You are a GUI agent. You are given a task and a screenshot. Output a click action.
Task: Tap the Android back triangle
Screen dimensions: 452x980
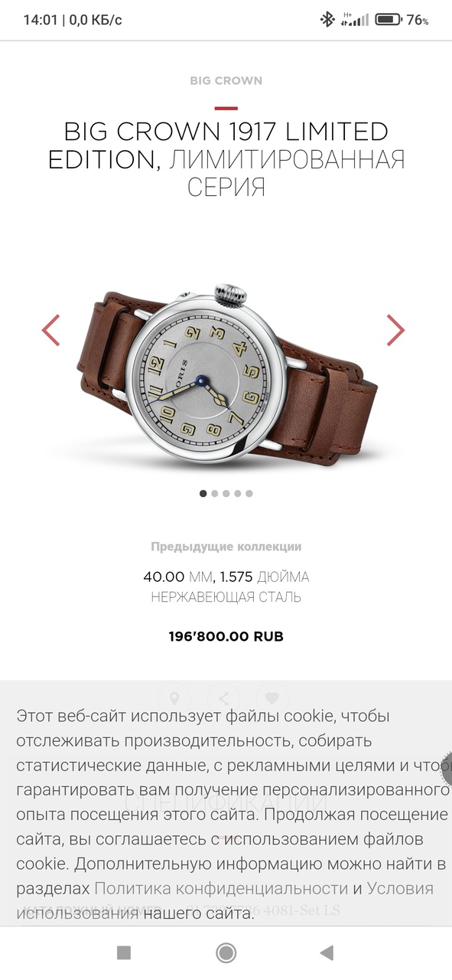coord(327,952)
